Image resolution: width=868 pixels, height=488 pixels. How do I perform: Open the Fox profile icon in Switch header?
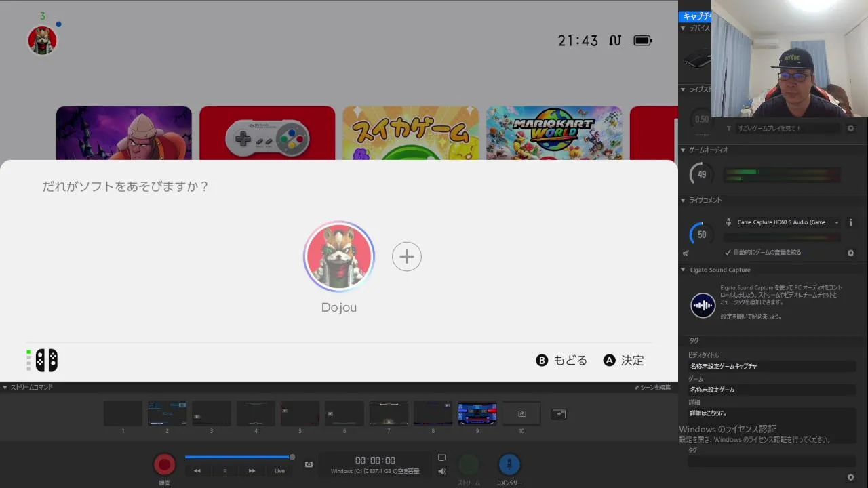coord(42,40)
